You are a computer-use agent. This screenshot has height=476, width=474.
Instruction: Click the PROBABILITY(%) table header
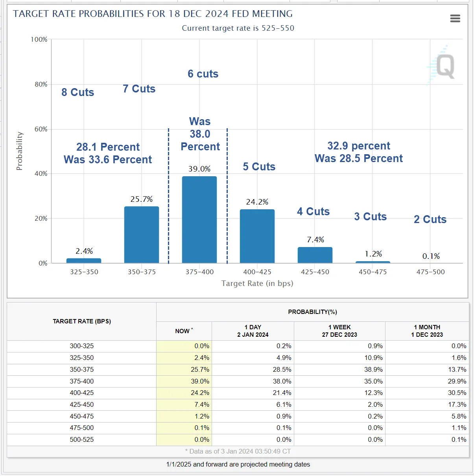click(312, 312)
